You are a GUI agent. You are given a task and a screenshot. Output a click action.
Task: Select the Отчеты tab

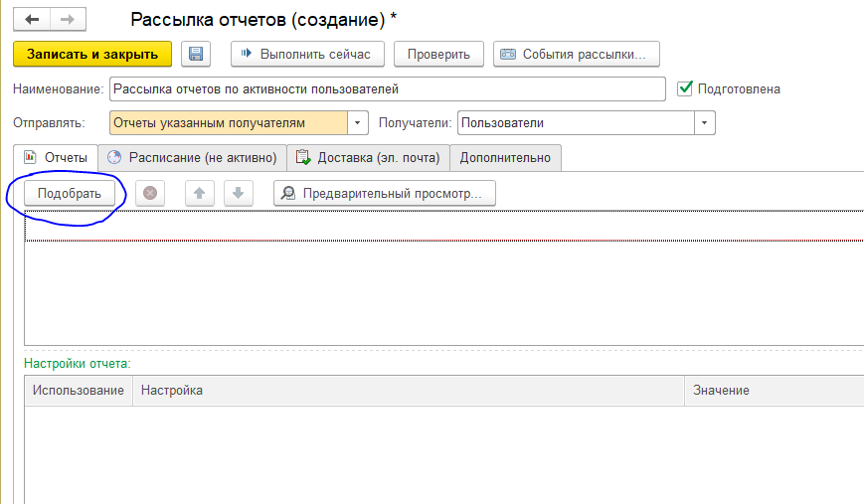[x=56, y=157]
